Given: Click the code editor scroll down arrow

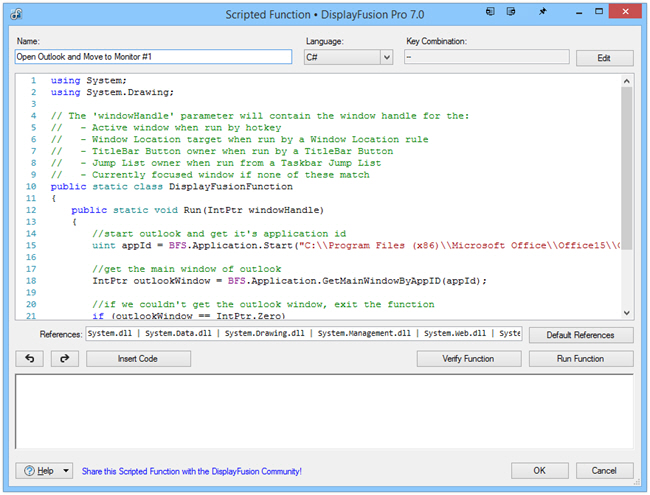Looking at the screenshot, I should click(x=626, y=313).
